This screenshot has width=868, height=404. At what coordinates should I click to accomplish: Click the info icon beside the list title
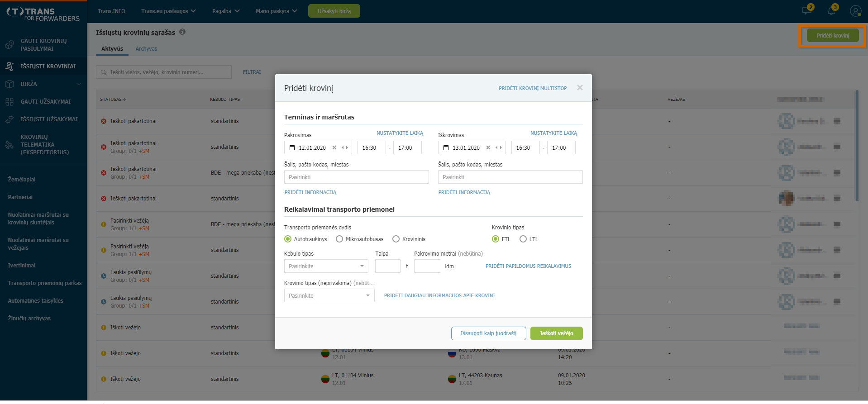pyautogui.click(x=182, y=32)
